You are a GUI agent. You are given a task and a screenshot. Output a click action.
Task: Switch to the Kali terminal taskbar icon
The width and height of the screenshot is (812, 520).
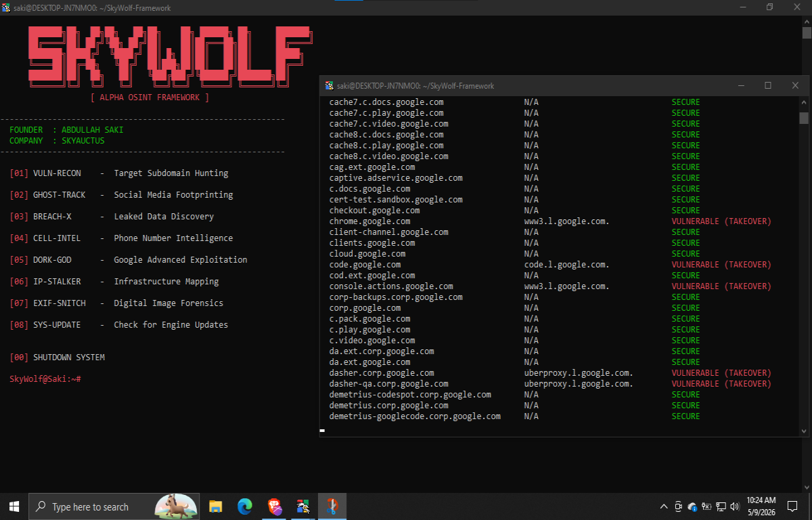tap(303, 506)
